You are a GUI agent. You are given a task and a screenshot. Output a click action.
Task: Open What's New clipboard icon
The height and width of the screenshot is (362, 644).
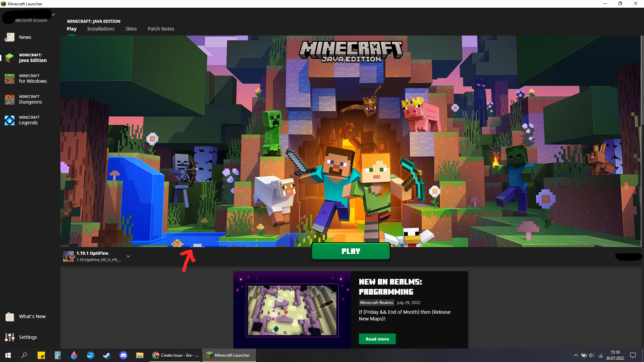click(10, 316)
